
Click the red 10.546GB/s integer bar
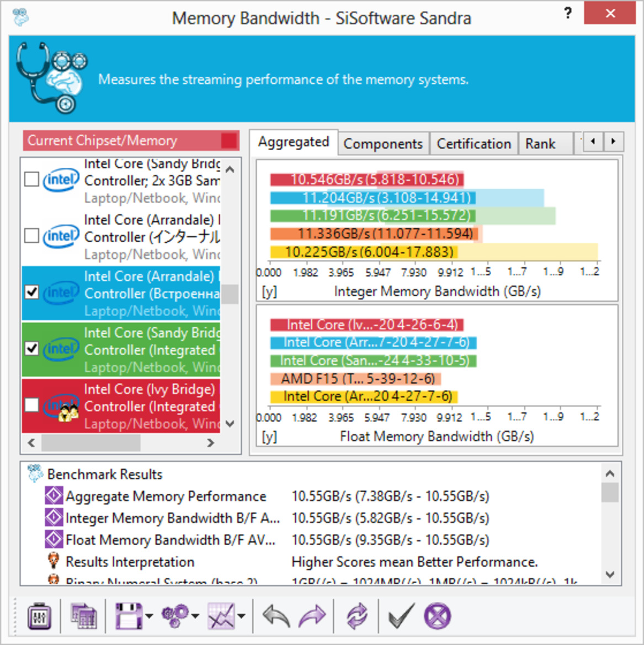click(x=367, y=179)
